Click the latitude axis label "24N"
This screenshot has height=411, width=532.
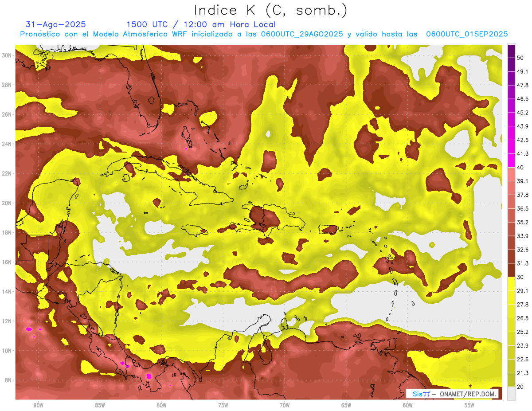8,144
